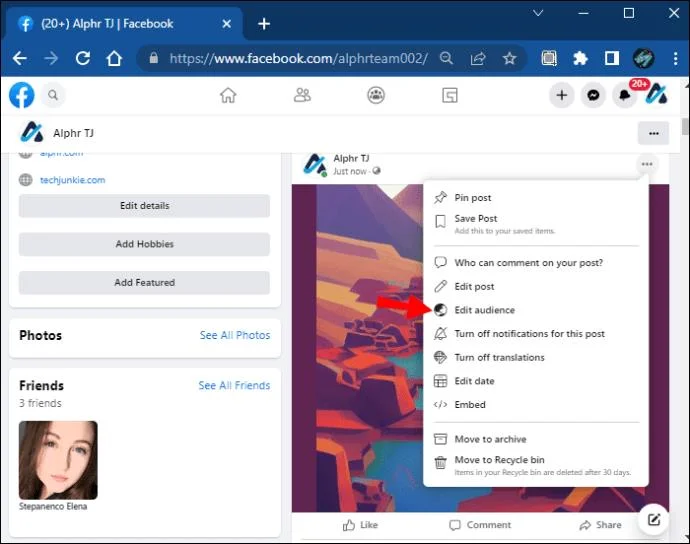Open the Chrome extensions puzzle icon
This screenshot has width=690, height=544.
click(x=580, y=58)
